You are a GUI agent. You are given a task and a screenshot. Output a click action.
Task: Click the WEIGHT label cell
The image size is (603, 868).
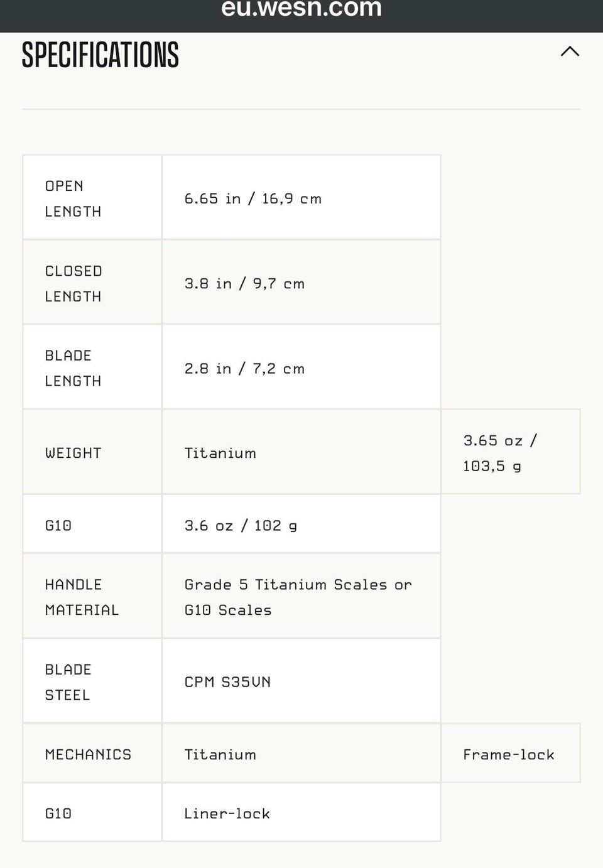(x=92, y=452)
